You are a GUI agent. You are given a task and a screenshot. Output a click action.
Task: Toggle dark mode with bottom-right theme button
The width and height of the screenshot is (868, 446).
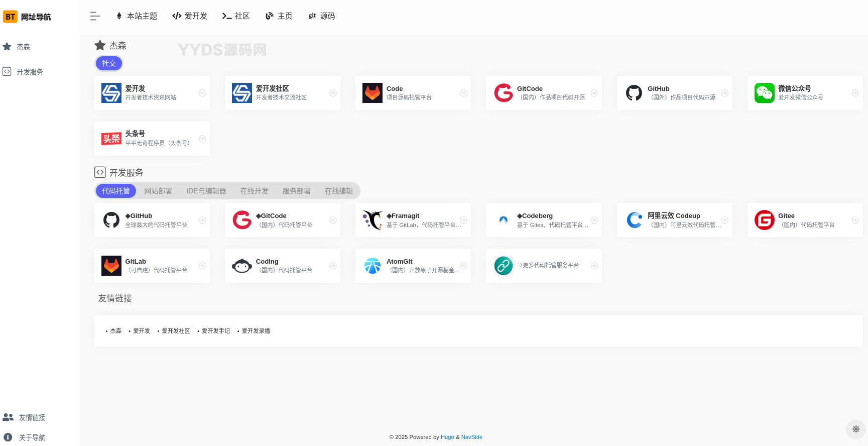(x=856, y=429)
